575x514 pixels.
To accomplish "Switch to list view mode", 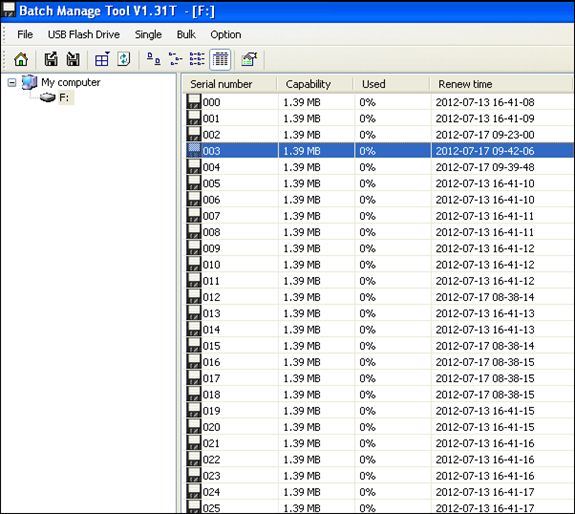I will (197, 59).
